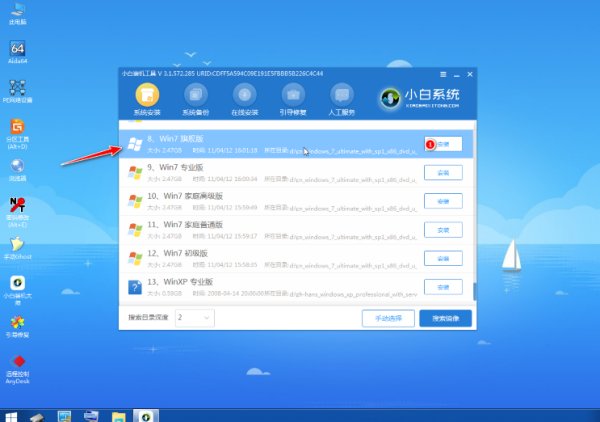
Task: Open the 分区工具 (Alt+D) desktop icon
Action: point(18,134)
